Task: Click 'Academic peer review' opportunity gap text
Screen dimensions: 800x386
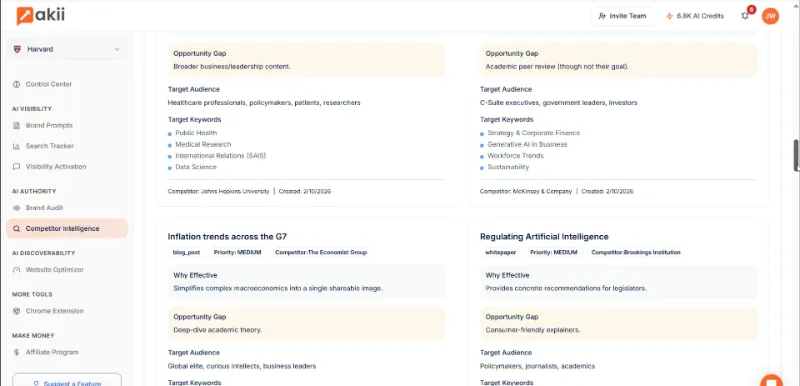Action: [557, 66]
